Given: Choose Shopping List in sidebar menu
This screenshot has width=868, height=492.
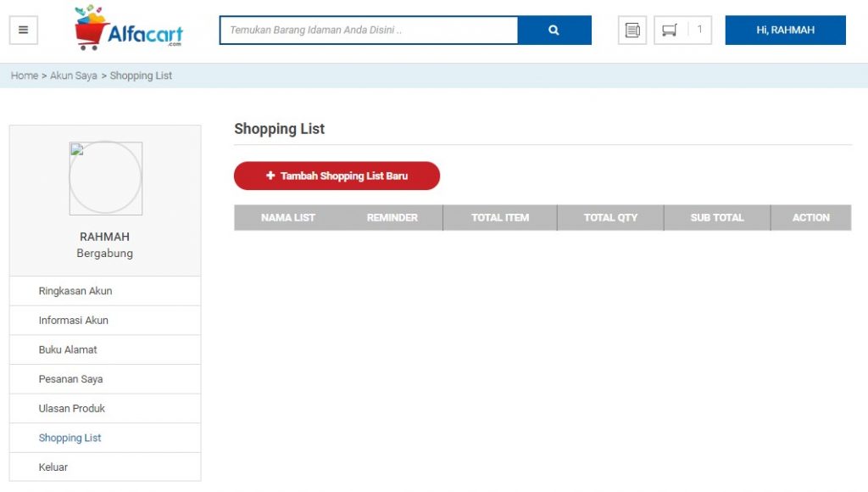Looking at the screenshot, I should click(x=70, y=438).
